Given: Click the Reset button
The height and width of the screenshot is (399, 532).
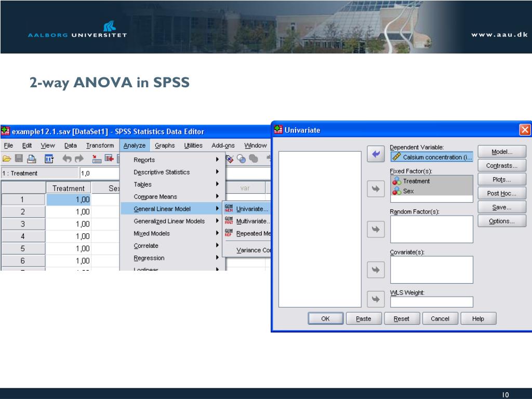Looking at the screenshot, I should (x=402, y=318).
